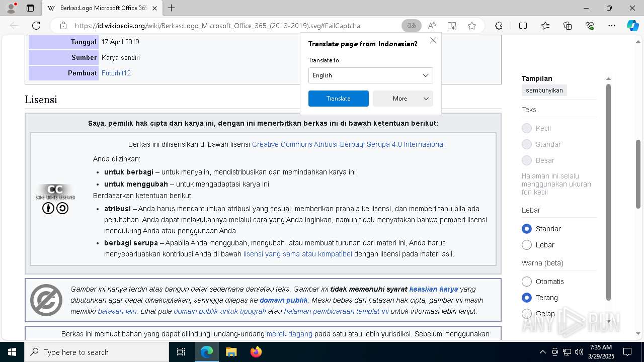The image size is (644, 362).
Task: Close the translate popup
Action: pos(433,40)
